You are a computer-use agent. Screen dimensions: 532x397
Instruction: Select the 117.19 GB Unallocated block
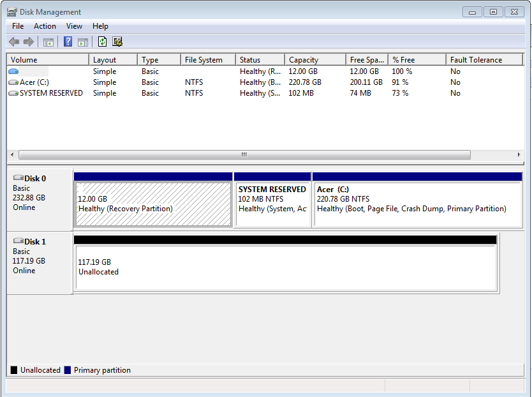click(286, 267)
